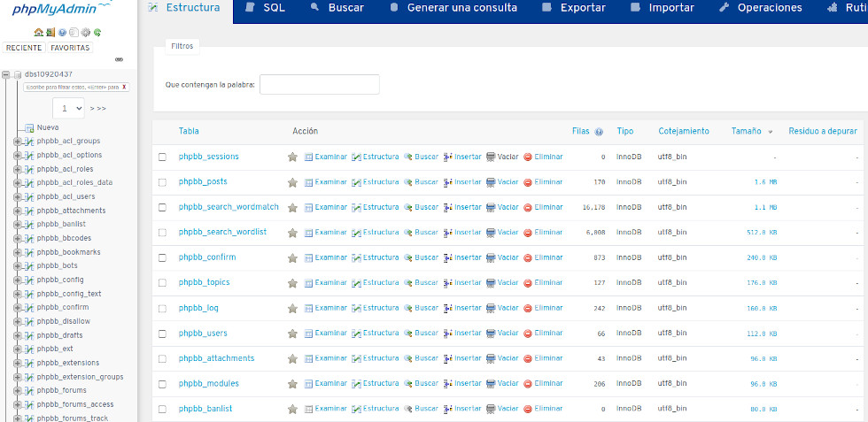Image resolution: width=868 pixels, height=422 pixels.
Task: Star phpbb_sessions table as favorite
Action: point(292,157)
